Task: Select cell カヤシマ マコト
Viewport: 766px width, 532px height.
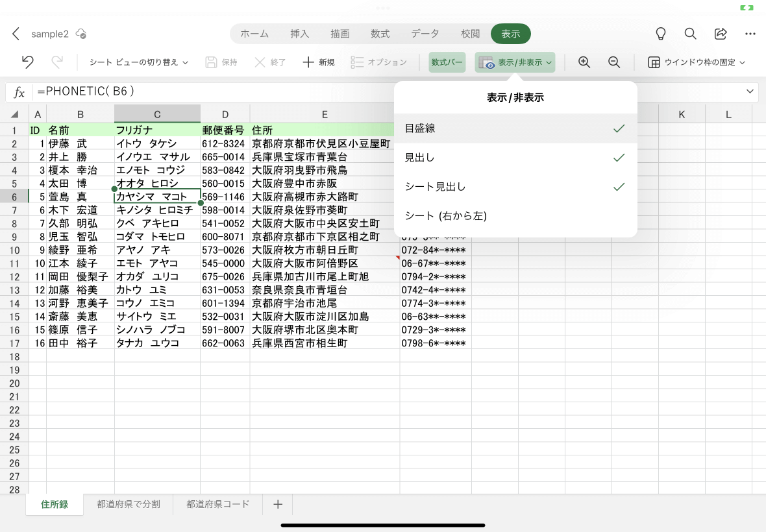Action: pos(157,197)
